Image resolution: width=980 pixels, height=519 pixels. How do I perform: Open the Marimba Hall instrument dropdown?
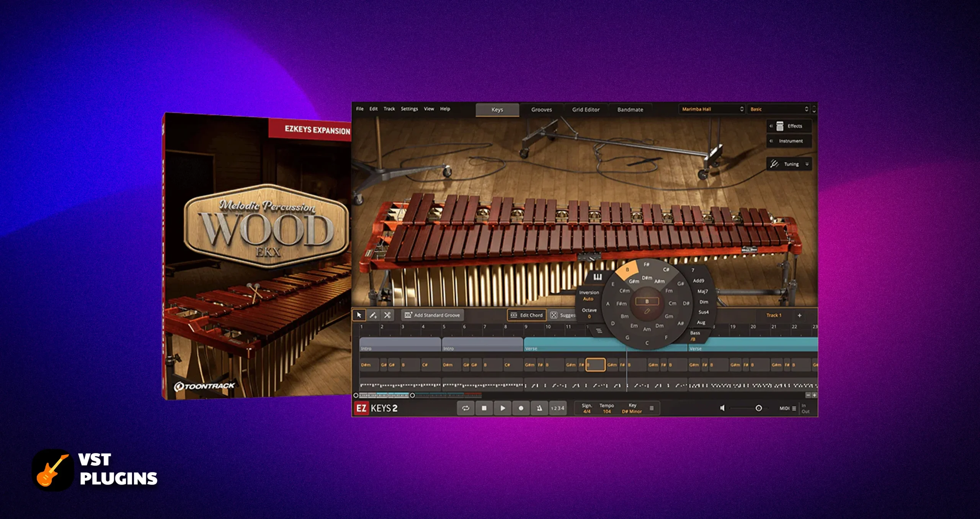pyautogui.click(x=712, y=109)
